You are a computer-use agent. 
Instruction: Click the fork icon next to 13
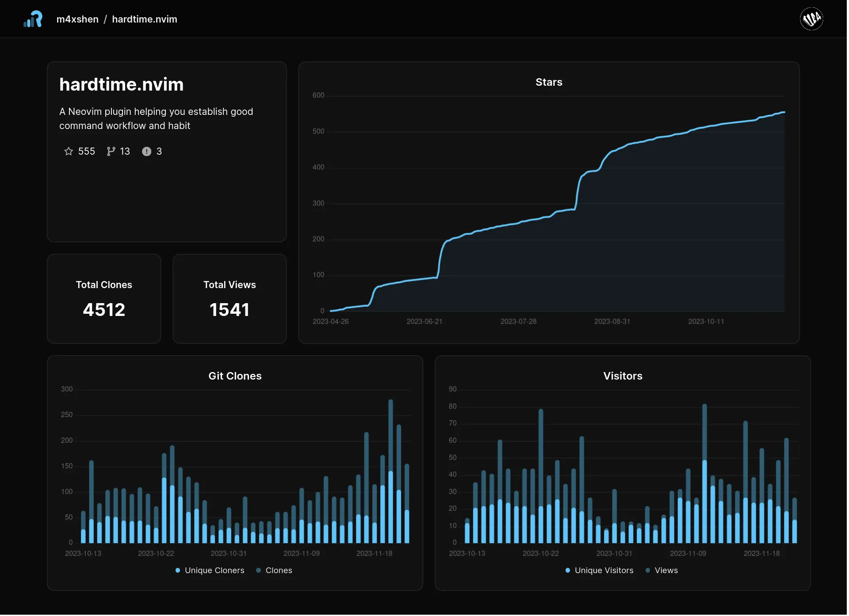click(111, 152)
